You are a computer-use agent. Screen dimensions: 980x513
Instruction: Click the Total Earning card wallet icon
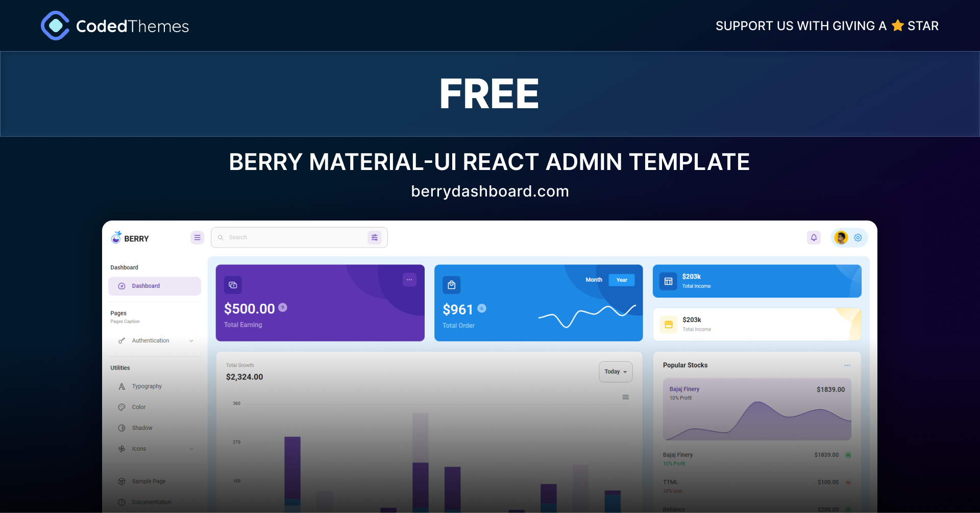(x=233, y=285)
